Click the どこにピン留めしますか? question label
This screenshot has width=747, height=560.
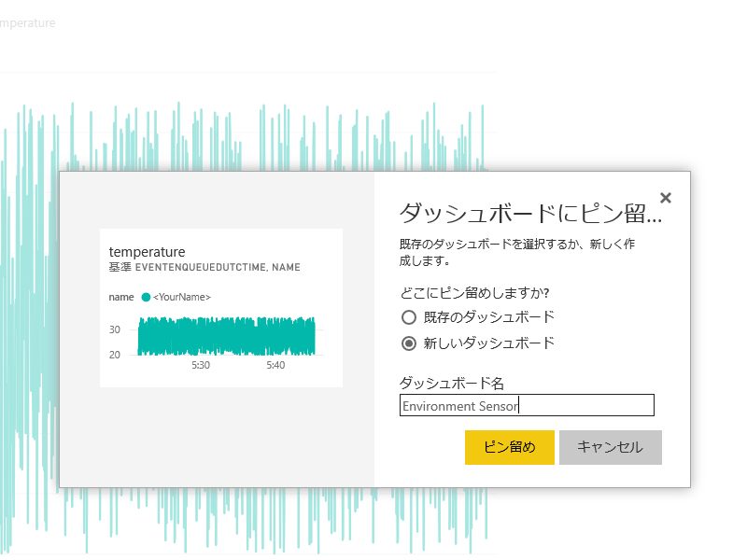click(473, 292)
